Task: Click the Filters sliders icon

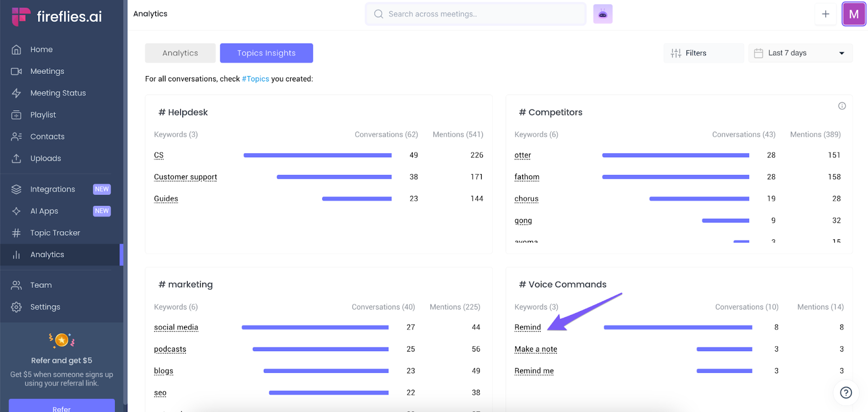Action: point(676,53)
